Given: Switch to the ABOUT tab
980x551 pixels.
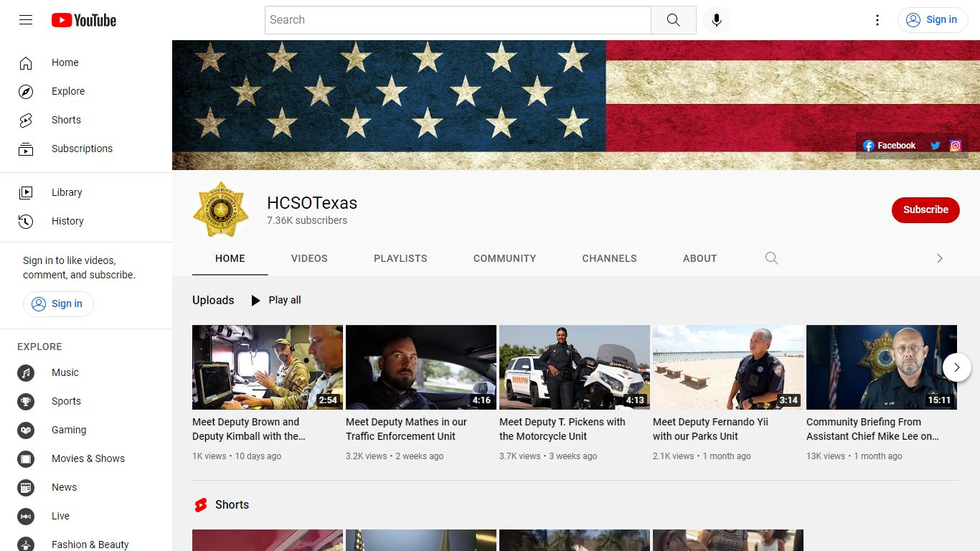Looking at the screenshot, I should coord(700,258).
